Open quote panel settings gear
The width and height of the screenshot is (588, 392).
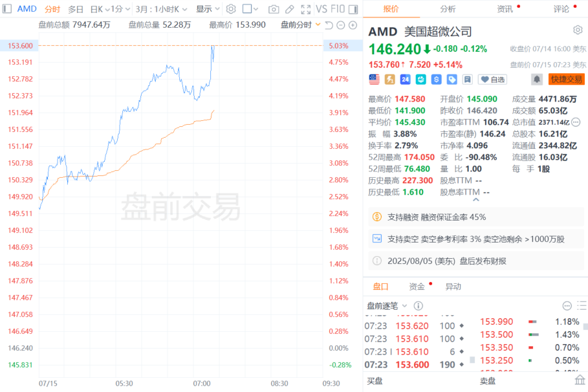click(x=578, y=30)
